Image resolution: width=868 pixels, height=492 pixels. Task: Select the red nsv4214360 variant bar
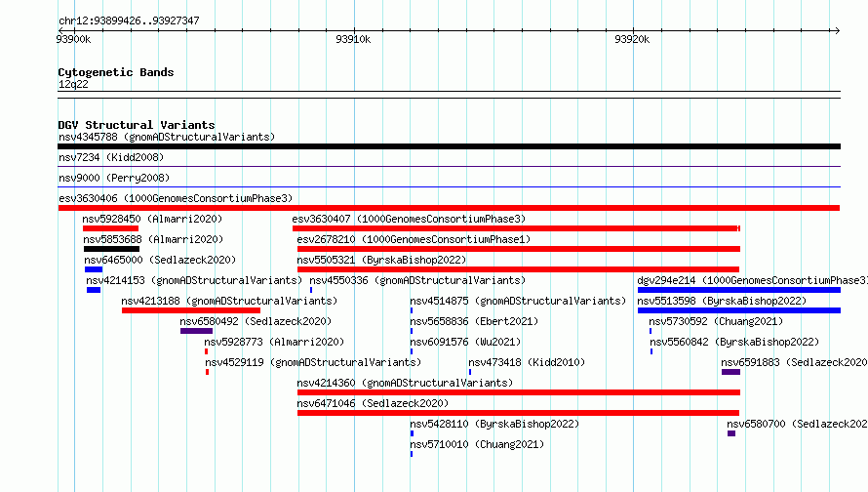click(519, 392)
